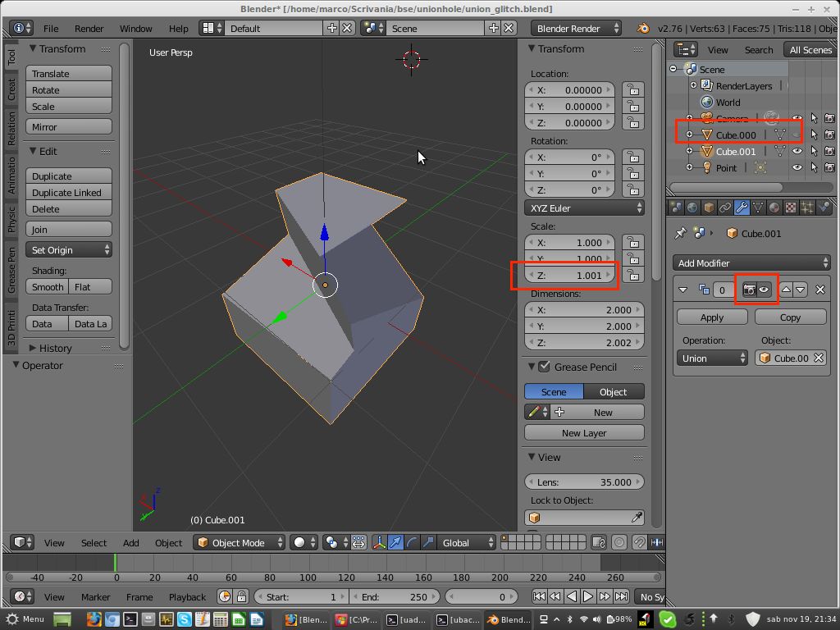Collapse the boolean modifier panel triangle
840x630 pixels.
pyautogui.click(x=682, y=290)
